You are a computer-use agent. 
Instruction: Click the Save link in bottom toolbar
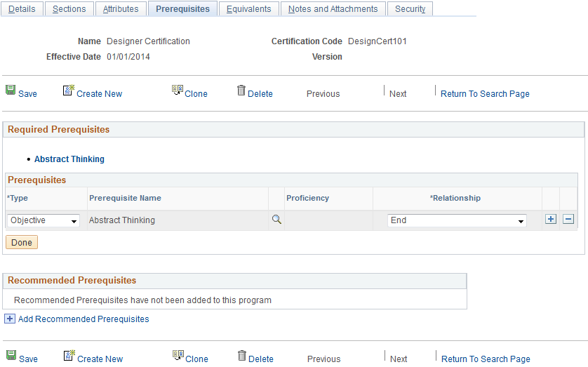29,359
